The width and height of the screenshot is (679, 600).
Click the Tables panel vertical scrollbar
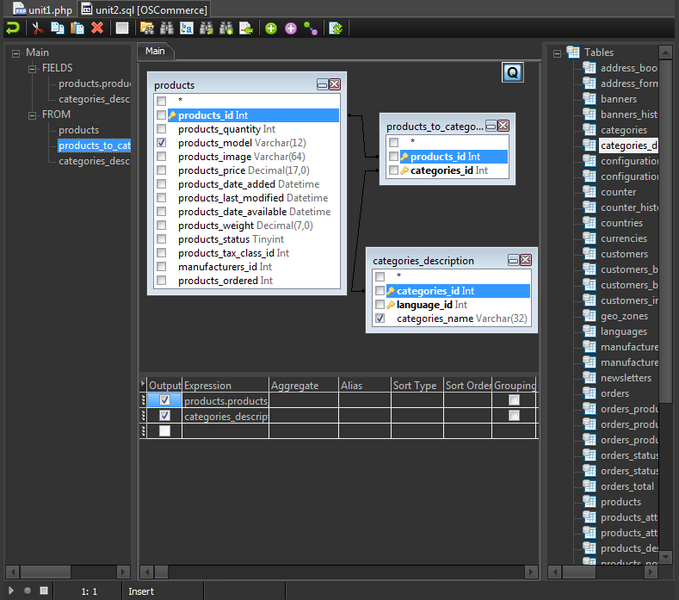point(665,232)
